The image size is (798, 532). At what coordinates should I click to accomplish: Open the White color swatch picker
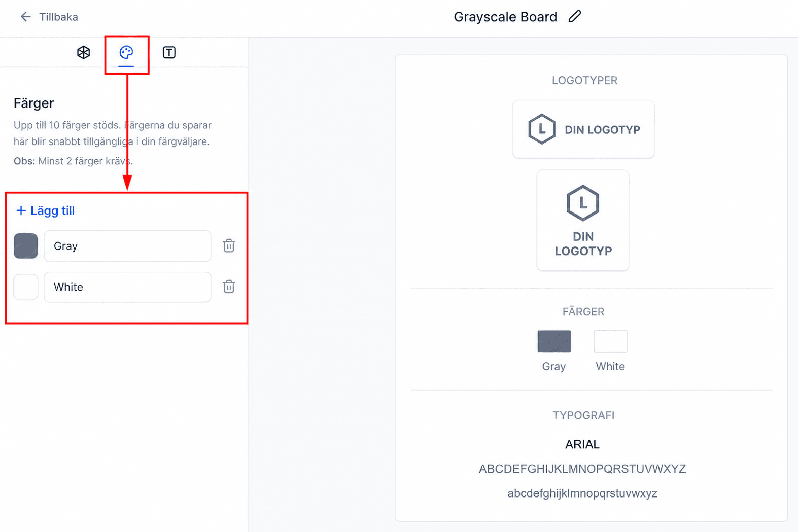[x=26, y=287]
